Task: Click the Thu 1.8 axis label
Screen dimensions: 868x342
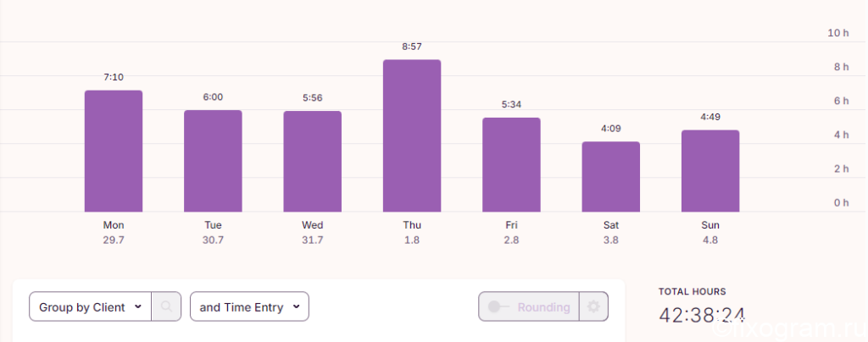Action: [x=412, y=233]
